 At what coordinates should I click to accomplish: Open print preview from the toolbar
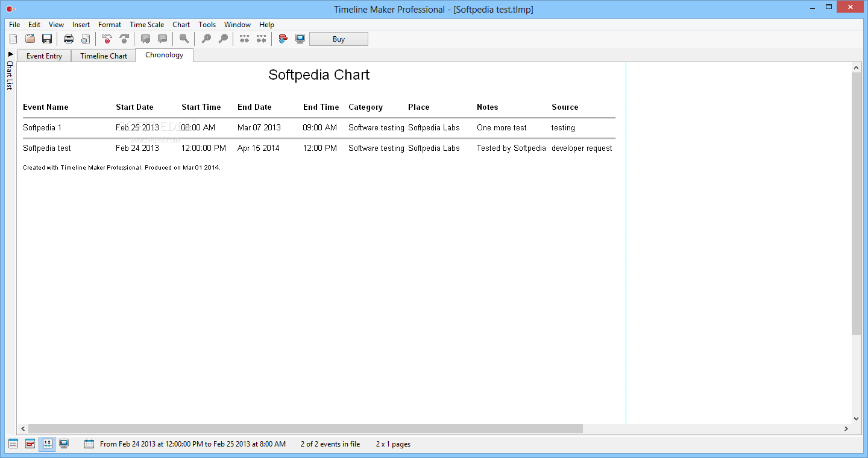pyautogui.click(x=86, y=39)
